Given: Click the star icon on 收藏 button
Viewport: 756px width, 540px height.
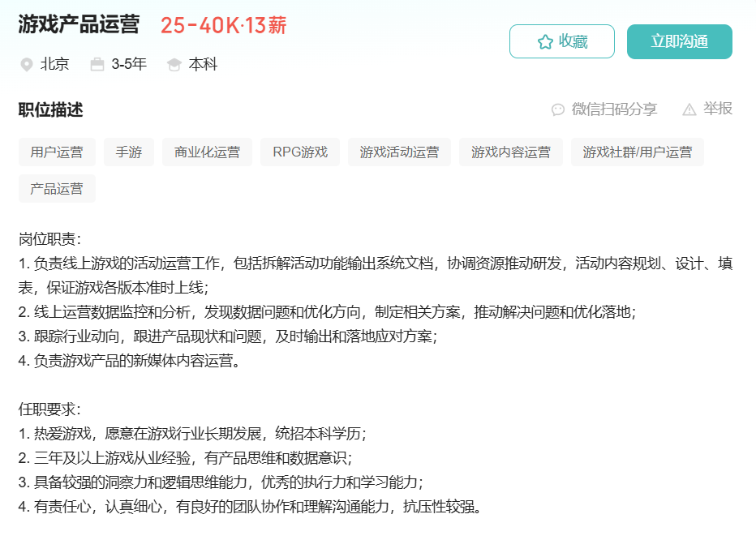Looking at the screenshot, I should (545, 42).
